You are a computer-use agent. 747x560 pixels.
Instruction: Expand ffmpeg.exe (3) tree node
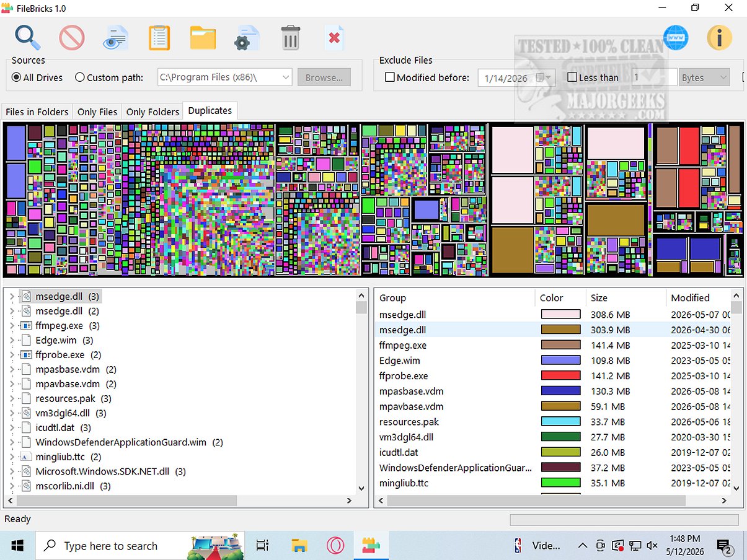(12, 326)
